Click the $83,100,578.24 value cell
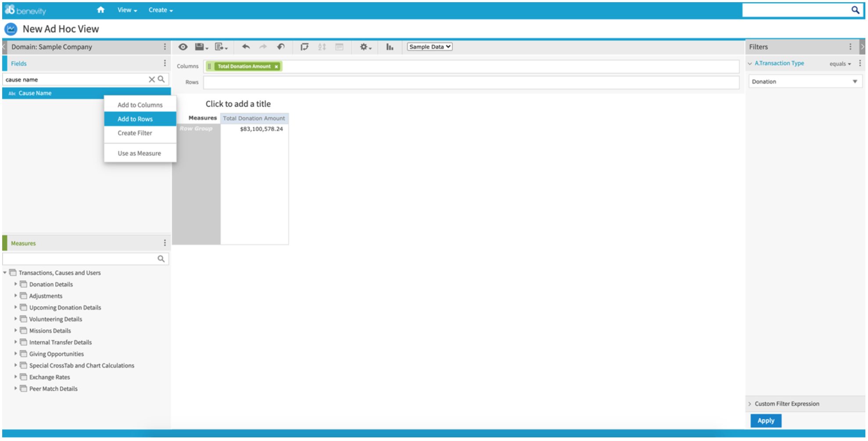 [x=262, y=129]
